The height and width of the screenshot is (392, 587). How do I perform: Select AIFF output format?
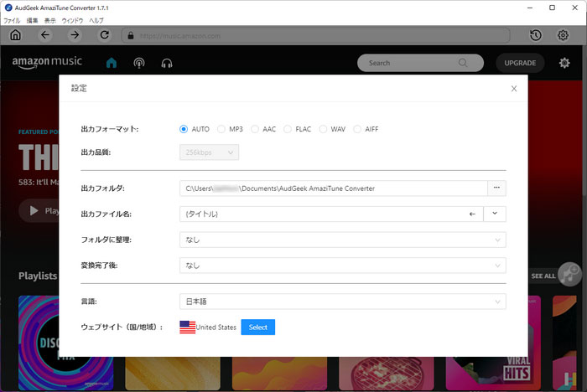point(357,129)
